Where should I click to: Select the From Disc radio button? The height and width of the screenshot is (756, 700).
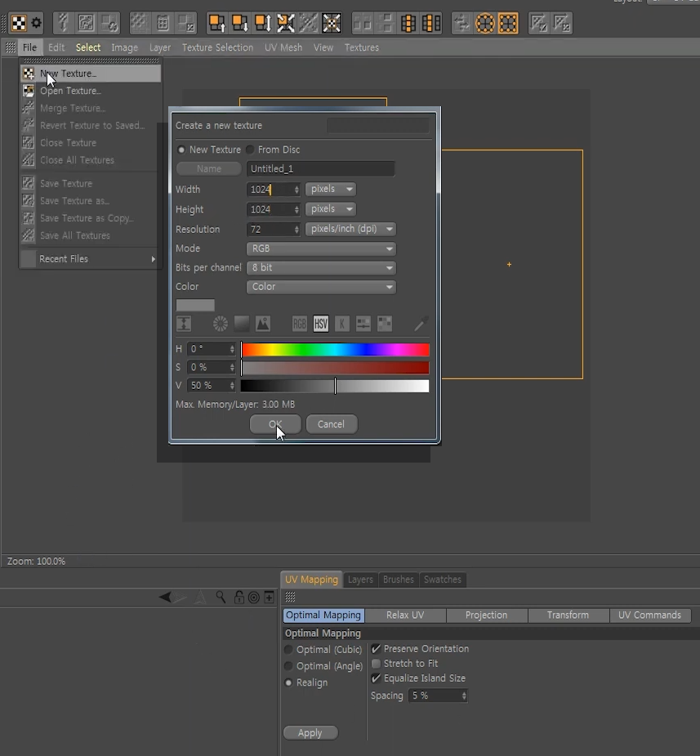point(250,150)
